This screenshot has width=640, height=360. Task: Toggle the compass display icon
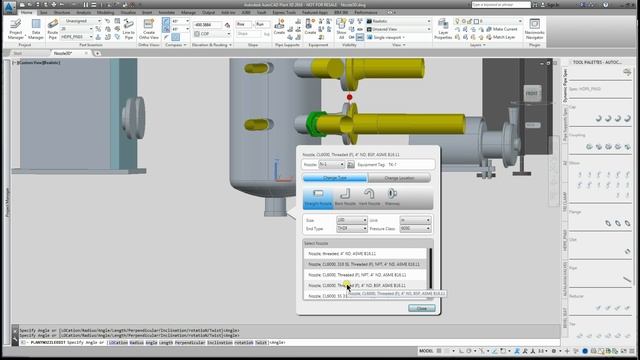176,37
